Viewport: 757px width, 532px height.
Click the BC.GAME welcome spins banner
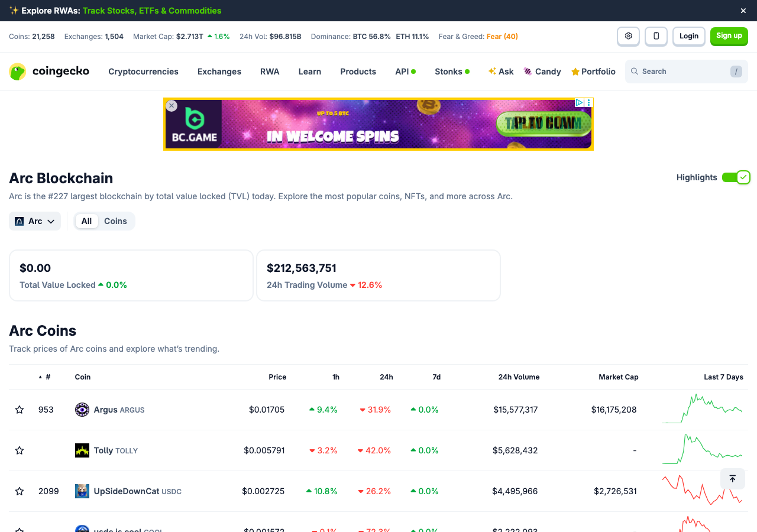(378, 124)
